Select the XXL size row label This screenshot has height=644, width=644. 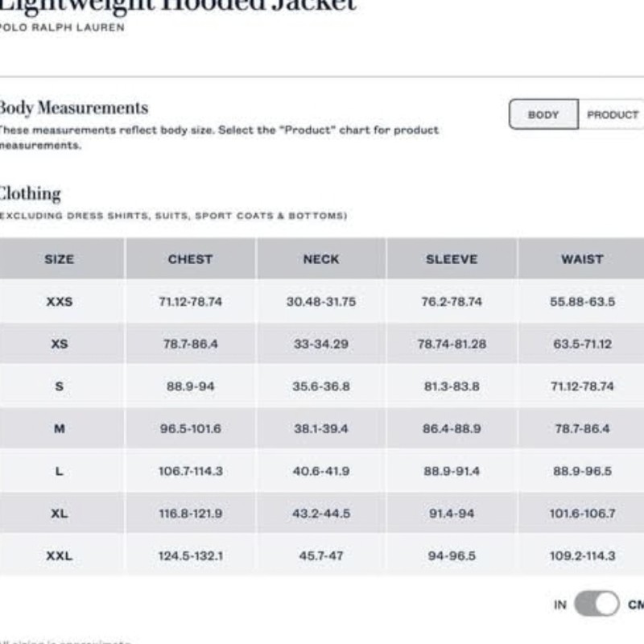point(59,555)
